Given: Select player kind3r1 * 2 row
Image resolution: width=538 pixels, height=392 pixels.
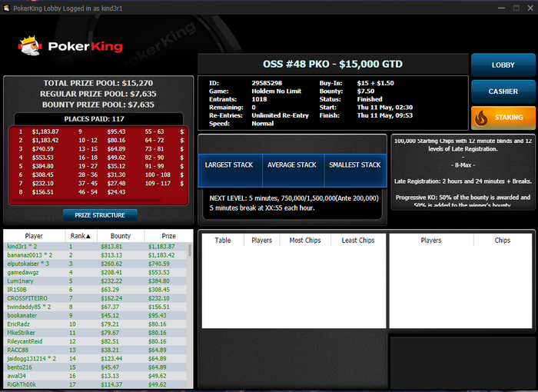Looking at the screenshot, I should pos(95,247).
